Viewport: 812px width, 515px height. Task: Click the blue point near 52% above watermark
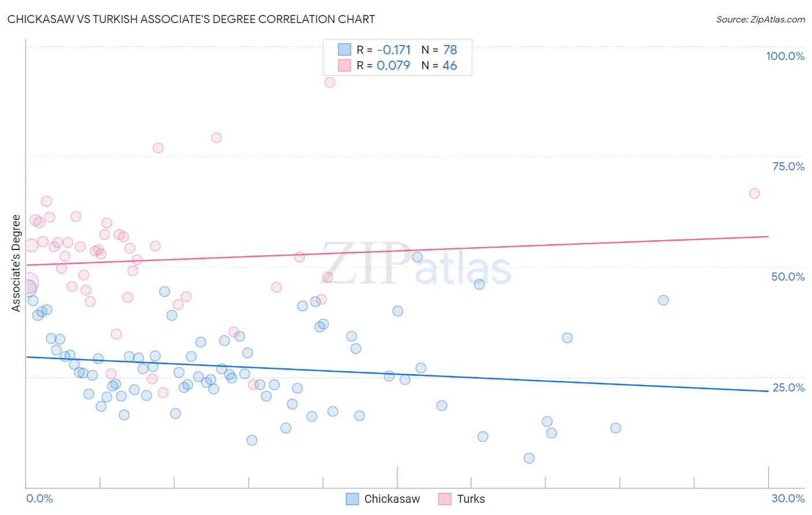click(x=417, y=257)
